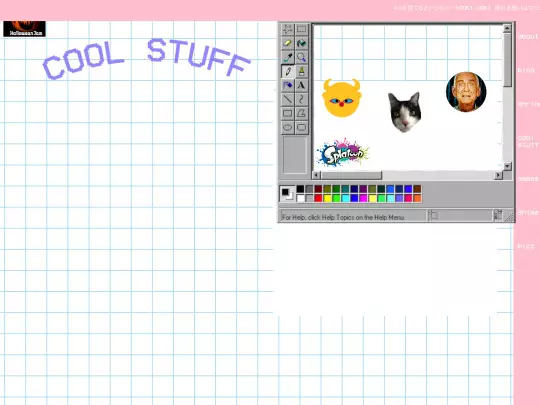Click the COOL STUFF page heading
This screenshot has width=540, height=405.
(146, 59)
